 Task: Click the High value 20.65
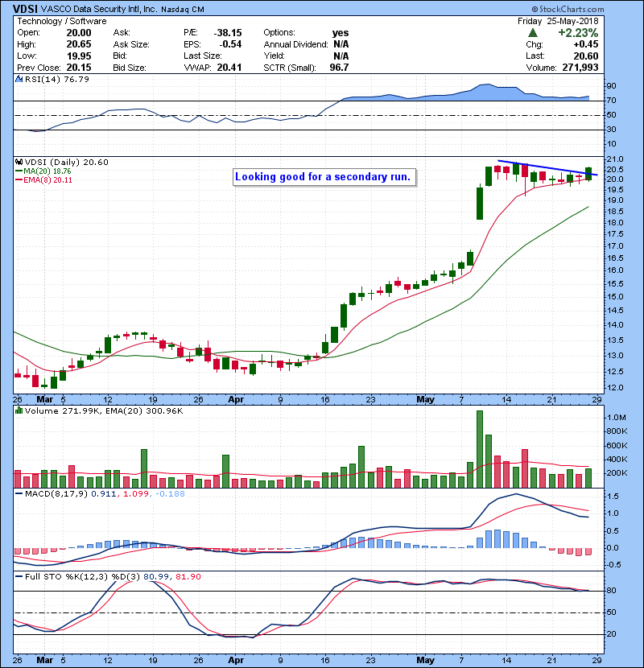(79, 44)
